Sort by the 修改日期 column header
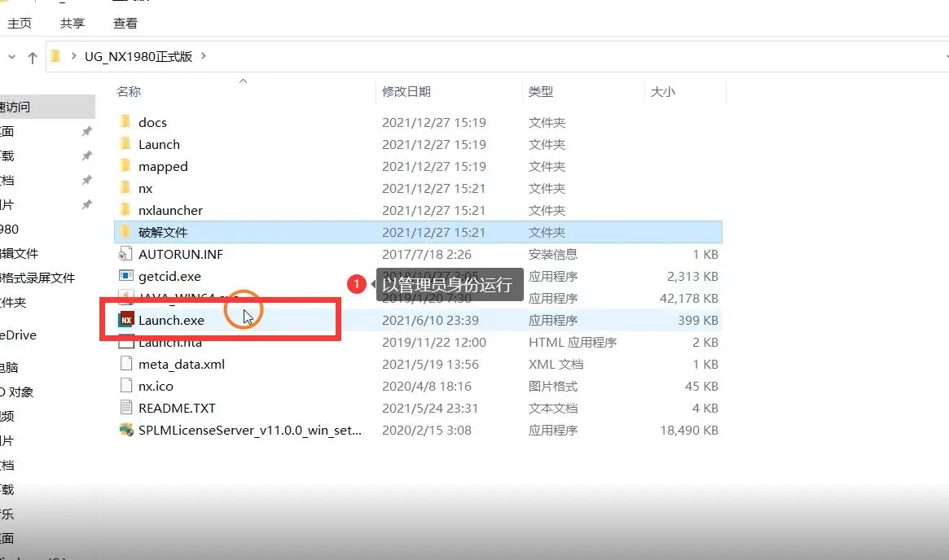This screenshot has width=949, height=560. (406, 91)
